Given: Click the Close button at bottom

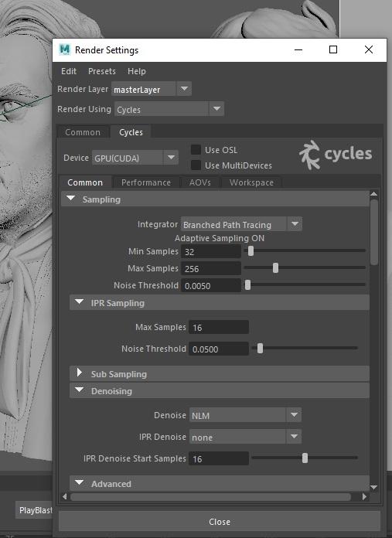Looking at the screenshot, I should point(220,522).
